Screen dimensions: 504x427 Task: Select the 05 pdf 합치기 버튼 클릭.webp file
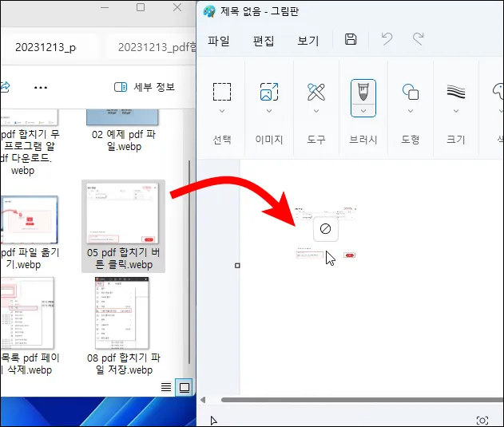click(124, 226)
